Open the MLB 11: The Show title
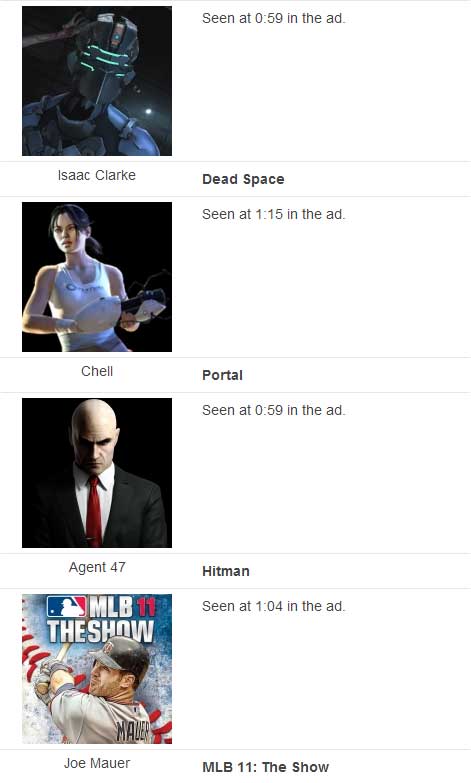The height and width of the screenshot is (783, 471). coord(266,767)
